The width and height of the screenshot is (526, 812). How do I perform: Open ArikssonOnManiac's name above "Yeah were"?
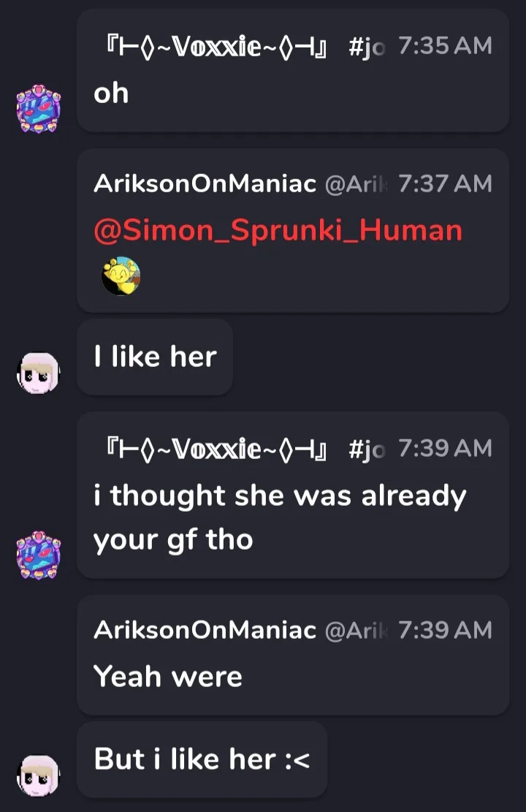[205, 630]
